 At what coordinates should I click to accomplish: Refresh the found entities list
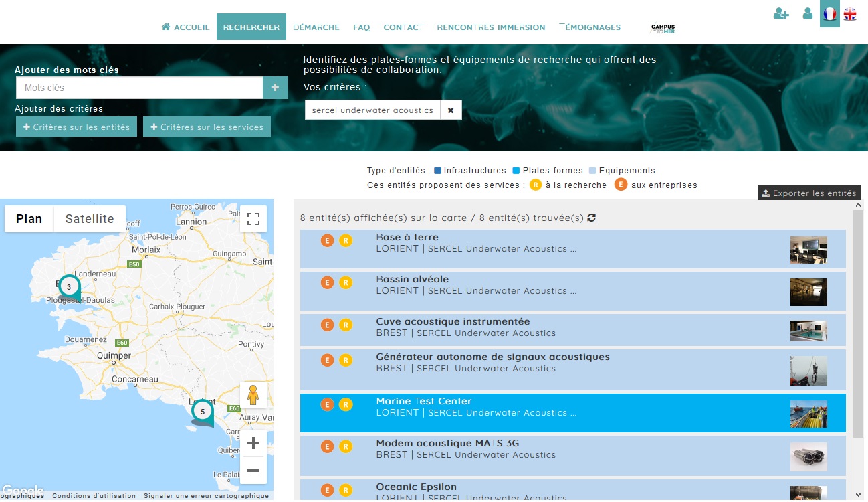point(592,218)
